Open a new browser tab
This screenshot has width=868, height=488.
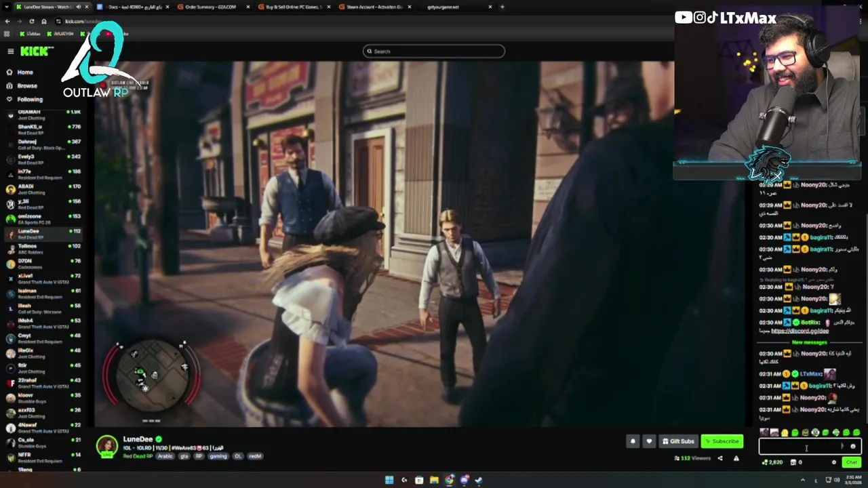pos(502,7)
